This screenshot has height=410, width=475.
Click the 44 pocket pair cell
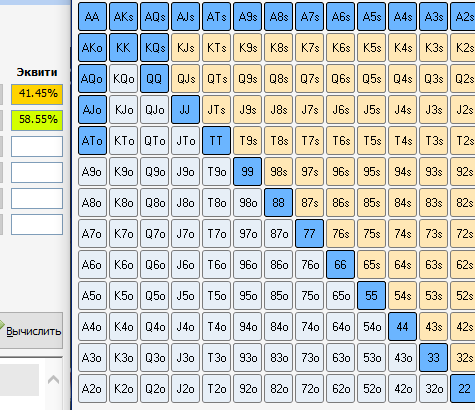[x=402, y=326]
